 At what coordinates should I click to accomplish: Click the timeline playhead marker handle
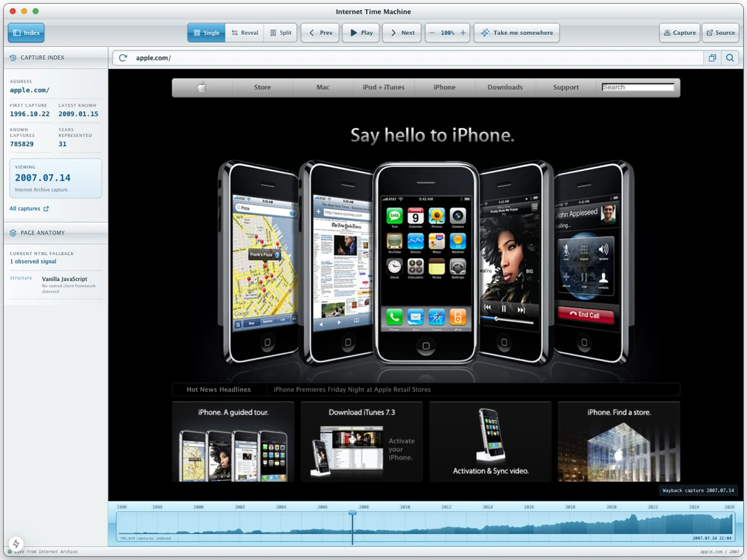[352, 513]
